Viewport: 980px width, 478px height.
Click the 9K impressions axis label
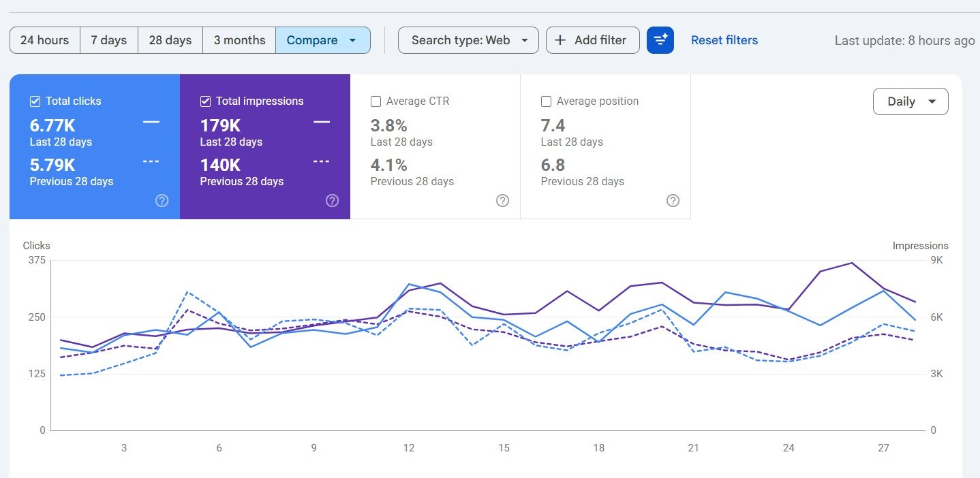point(937,260)
